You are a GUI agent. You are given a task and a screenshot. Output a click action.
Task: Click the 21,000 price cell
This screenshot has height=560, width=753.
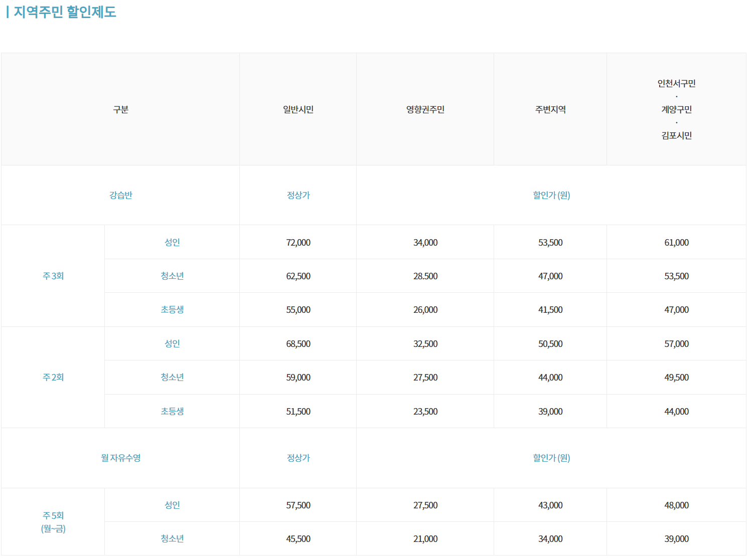point(425,539)
